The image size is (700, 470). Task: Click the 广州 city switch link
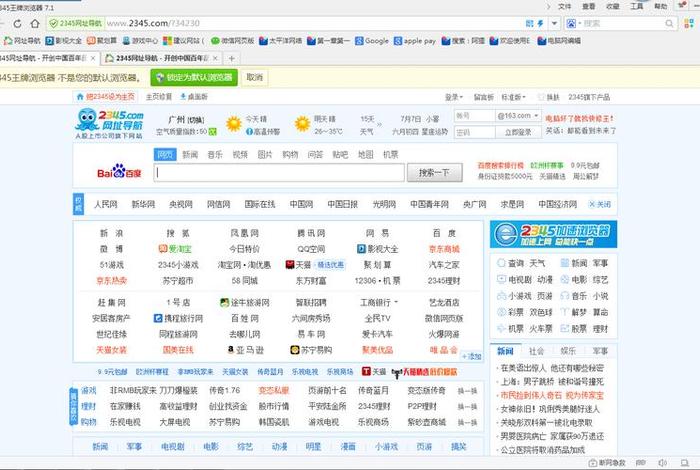click(x=196, y=120)
